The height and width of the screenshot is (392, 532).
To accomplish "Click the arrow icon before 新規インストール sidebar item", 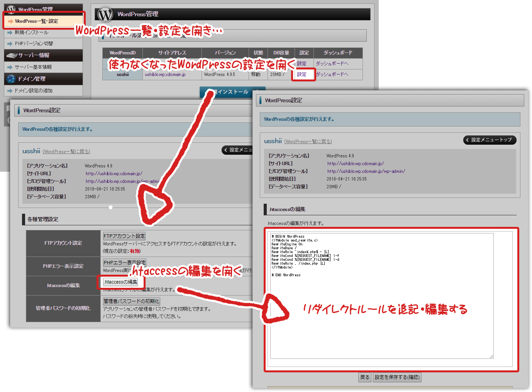I will (10, 33).
